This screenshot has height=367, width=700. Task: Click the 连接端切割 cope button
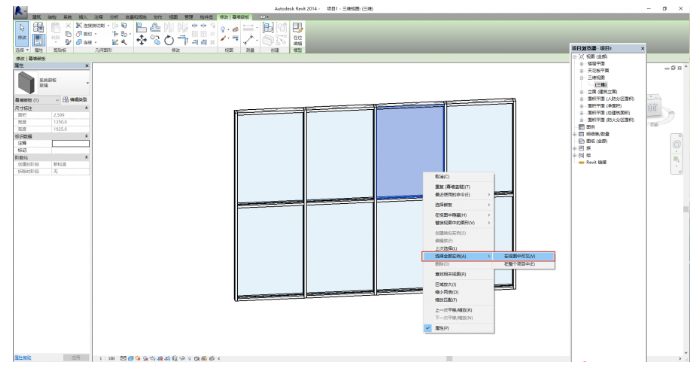click(x=92, y=26)
